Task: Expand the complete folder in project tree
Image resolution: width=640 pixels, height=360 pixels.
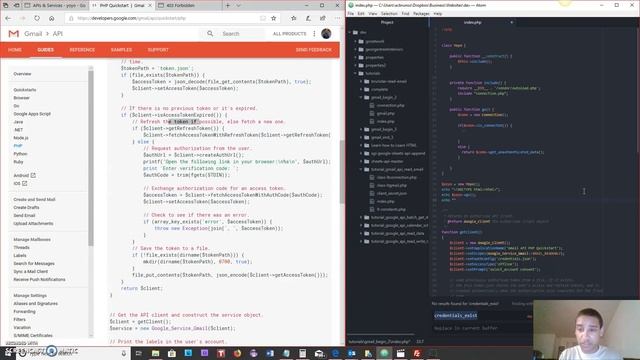Action: tap(361, 89)
